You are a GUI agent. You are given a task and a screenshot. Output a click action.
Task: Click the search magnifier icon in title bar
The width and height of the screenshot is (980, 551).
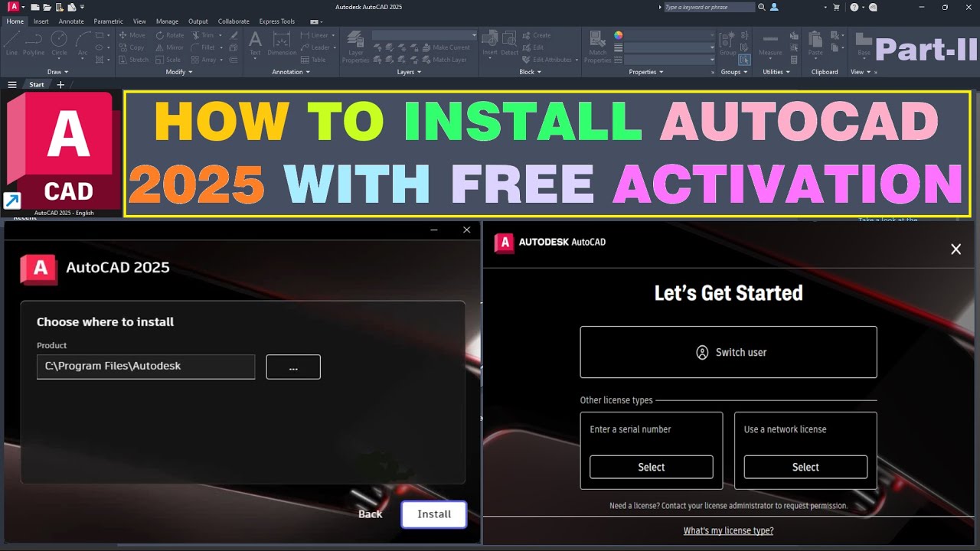coord(762,7)
